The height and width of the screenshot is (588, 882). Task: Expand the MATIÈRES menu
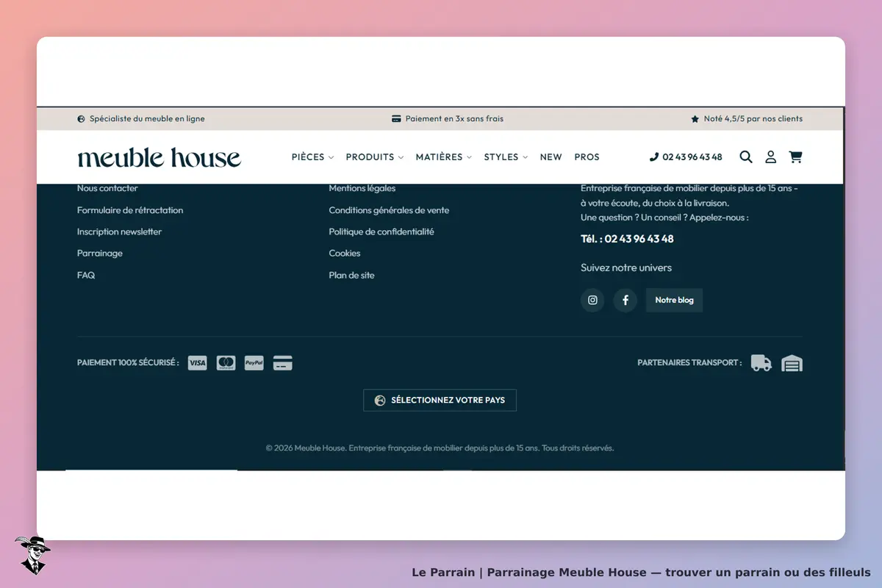coord(444,157)
